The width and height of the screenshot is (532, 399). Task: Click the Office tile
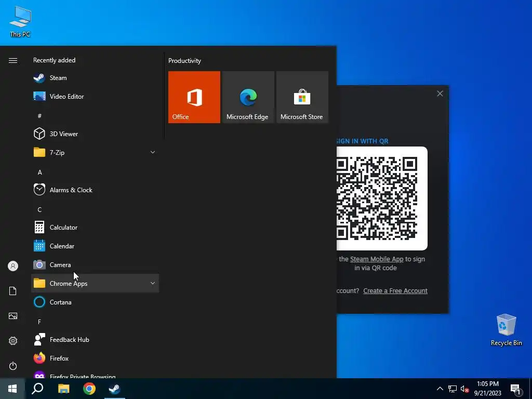[194, 97]
